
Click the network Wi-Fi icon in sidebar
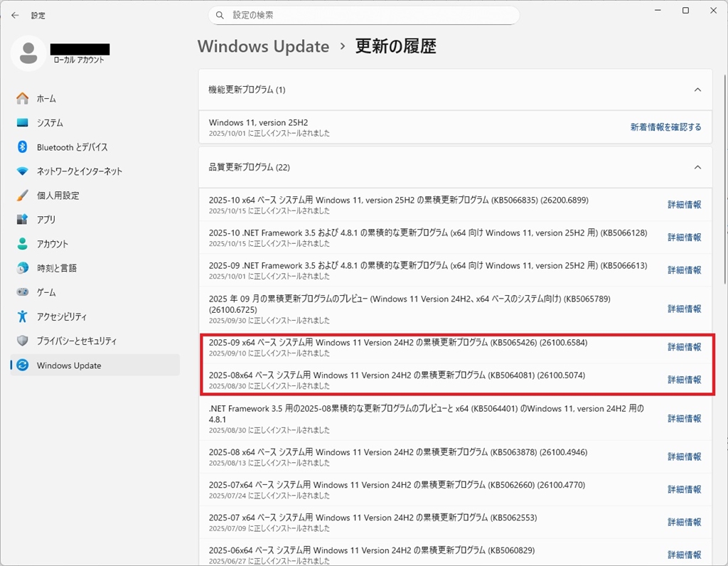point(22,171)
